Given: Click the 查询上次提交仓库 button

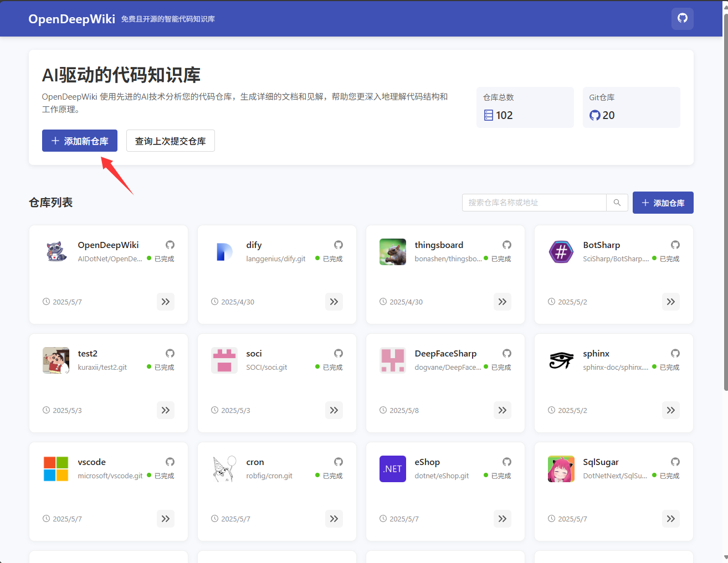Looking at the screenshot, I should tap(170, 141).
